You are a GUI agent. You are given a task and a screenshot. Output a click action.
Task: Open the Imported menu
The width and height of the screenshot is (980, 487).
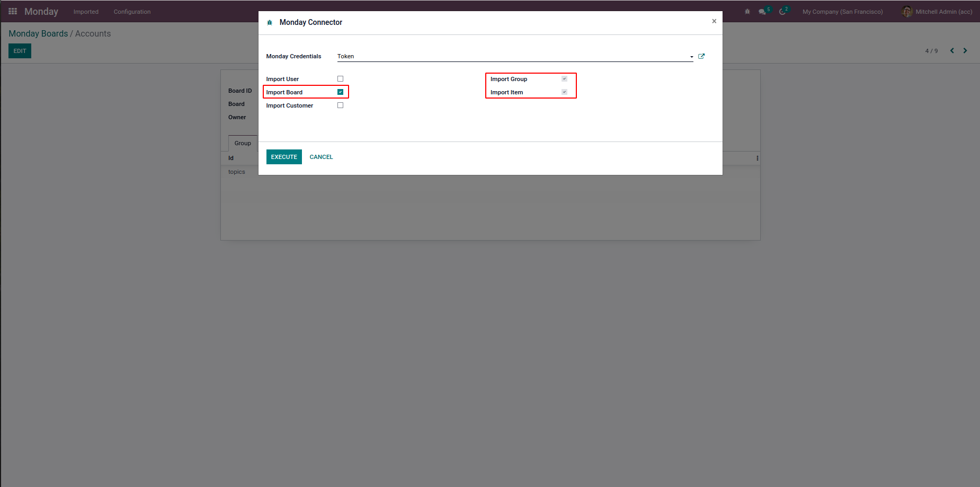[x=86, y=12]
